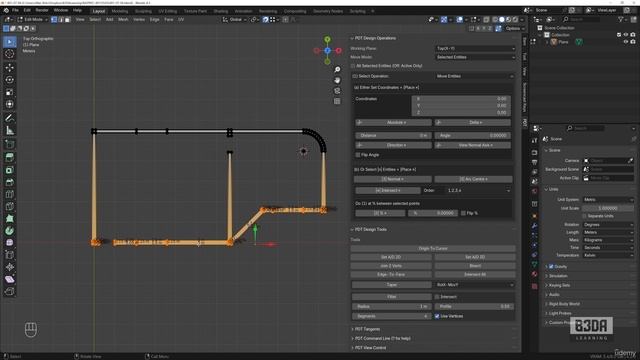Screen dimensions: 640x360
Task: Hide the Plane object in outliner
Action: [x=626, y=42]
